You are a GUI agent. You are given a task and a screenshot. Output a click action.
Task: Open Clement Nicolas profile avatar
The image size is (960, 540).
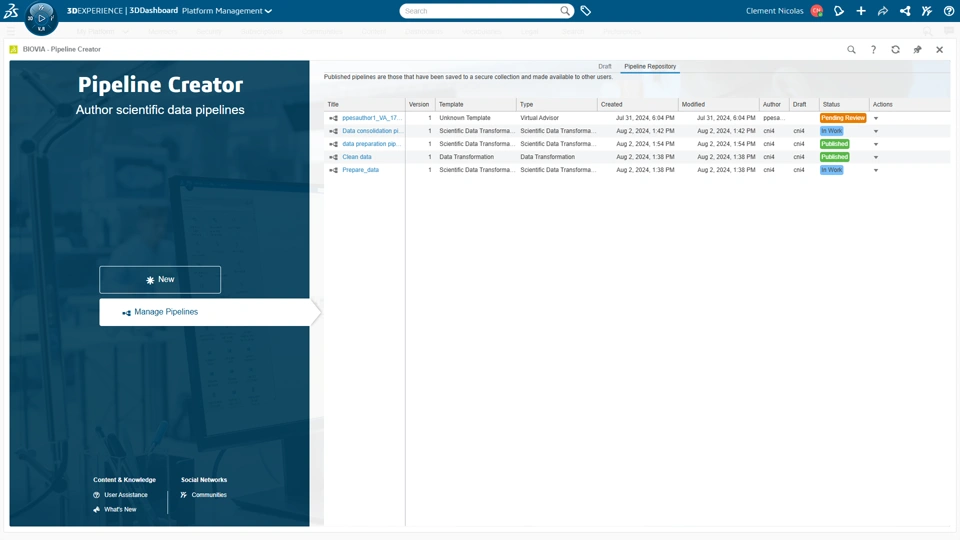816,10
